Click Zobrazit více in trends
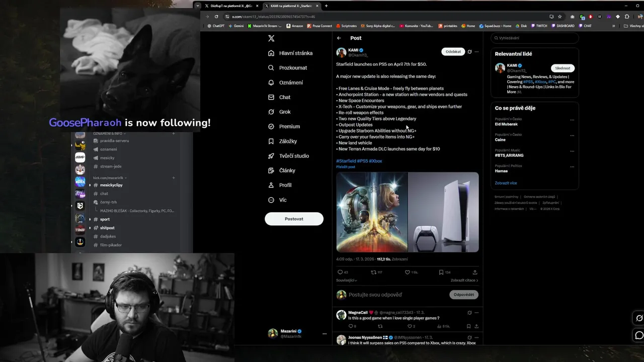Image resolution: width=644 pixels, height=362 pixels. click(506, 183)
